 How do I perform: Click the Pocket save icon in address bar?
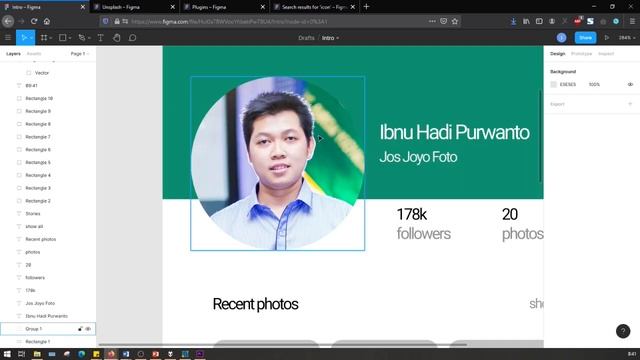[444, 21]
